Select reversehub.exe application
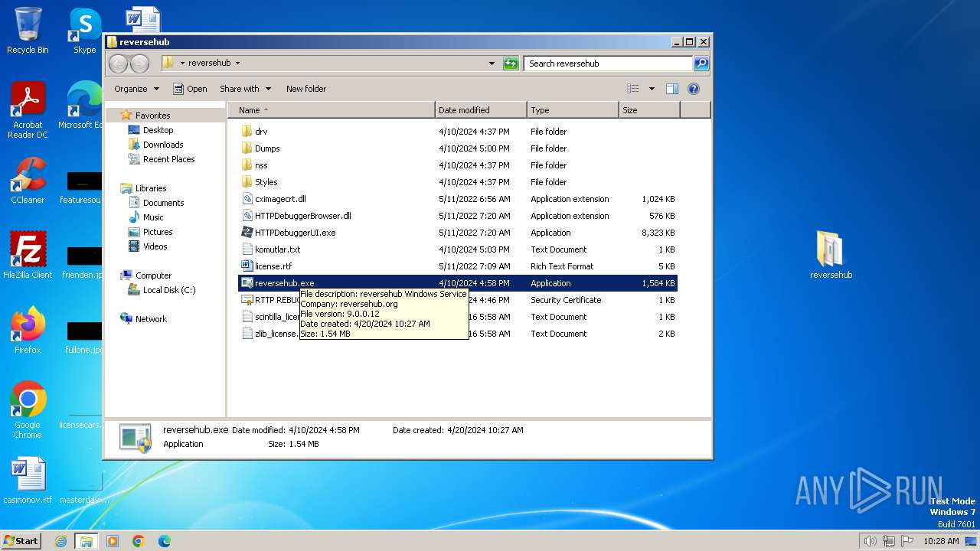Viewport: 980px width, 551px height. (458, 283)
